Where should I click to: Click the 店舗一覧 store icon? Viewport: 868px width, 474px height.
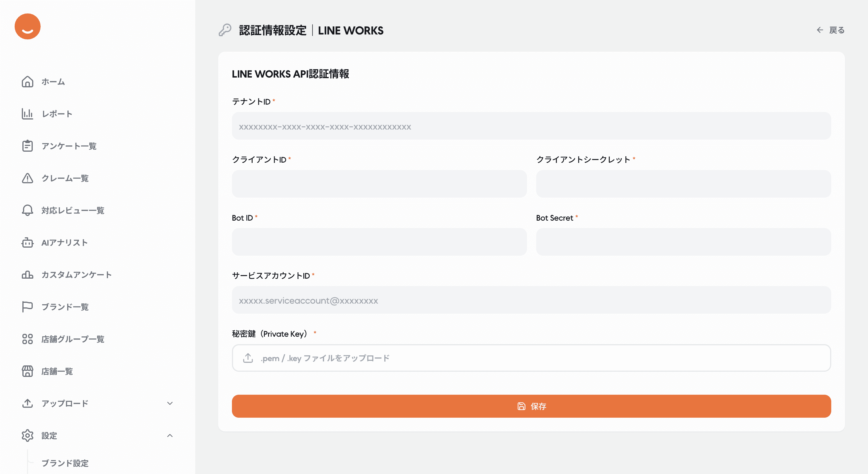27,371
